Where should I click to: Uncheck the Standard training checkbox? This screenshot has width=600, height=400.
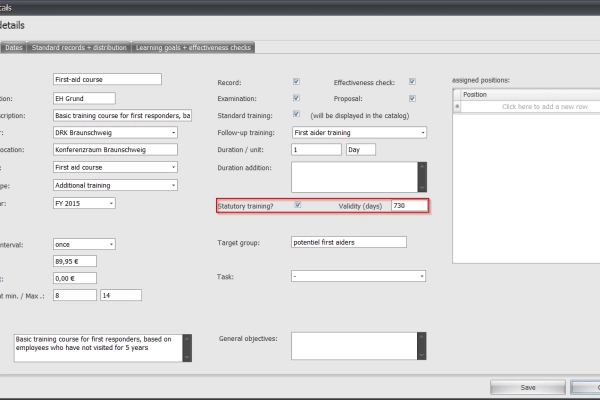[x=297, y=115]
